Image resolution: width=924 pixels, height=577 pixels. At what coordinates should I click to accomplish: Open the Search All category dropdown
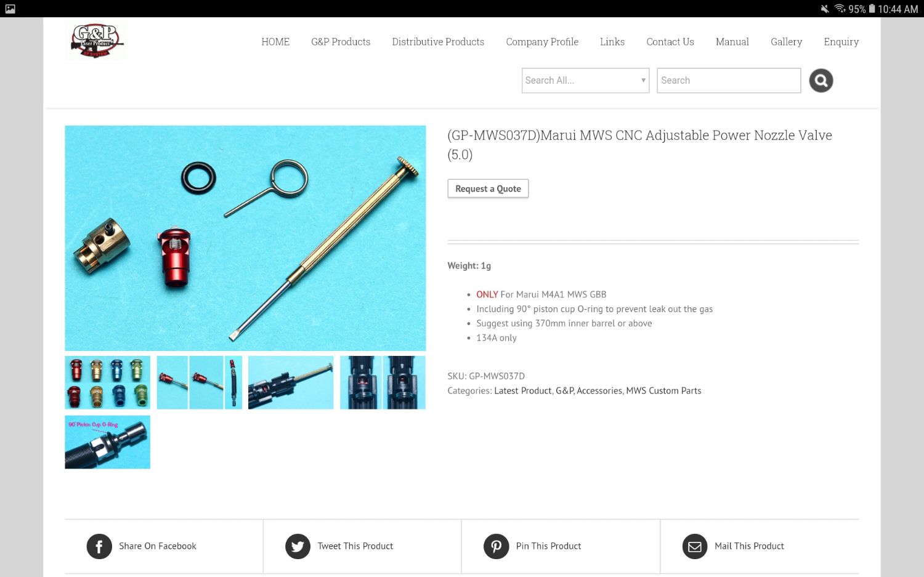(x=585, y=81)
